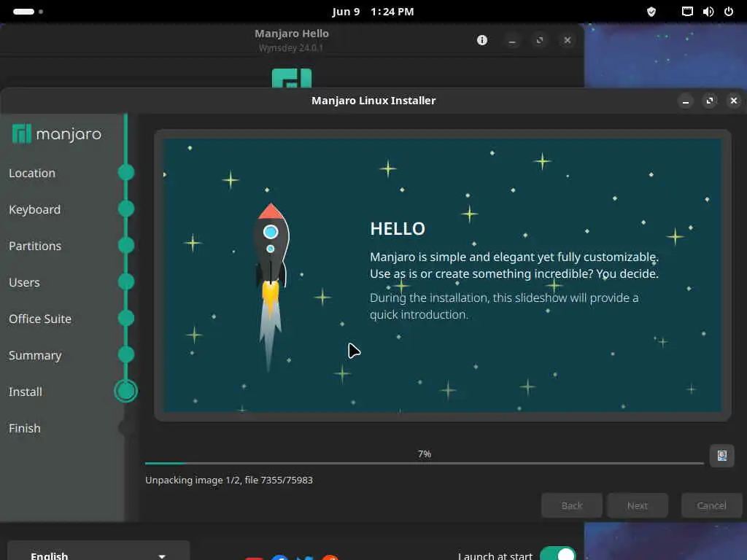Select the Finish step in sidebar

click(25, 429)
